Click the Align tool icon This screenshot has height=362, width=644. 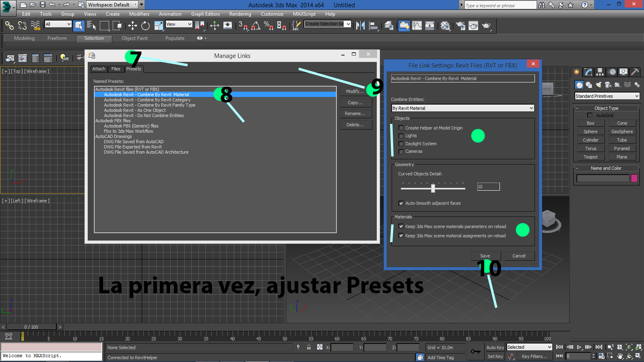pos(374,26)
